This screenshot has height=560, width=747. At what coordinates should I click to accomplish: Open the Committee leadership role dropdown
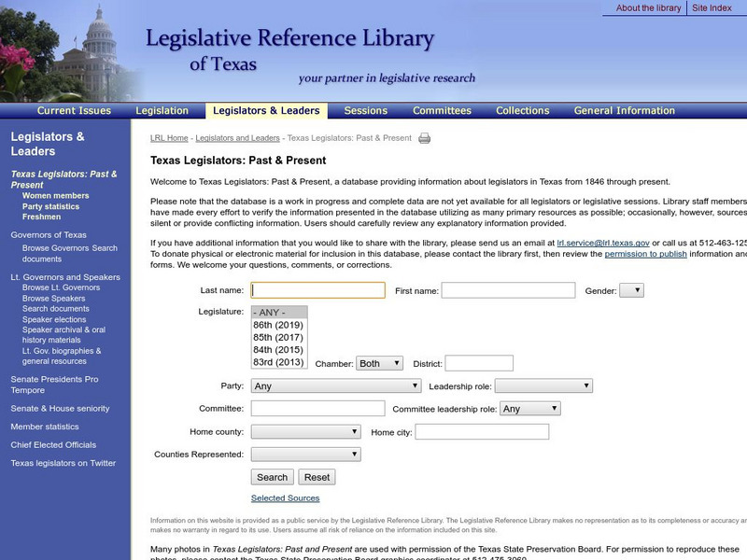529,409
